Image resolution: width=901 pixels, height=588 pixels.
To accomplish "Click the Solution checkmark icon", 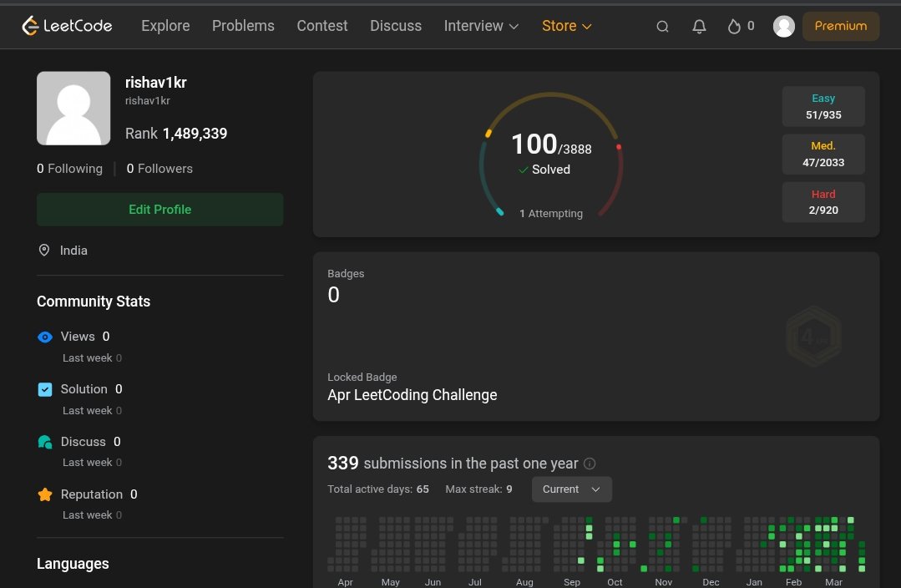I will click(x=45, y=390).
